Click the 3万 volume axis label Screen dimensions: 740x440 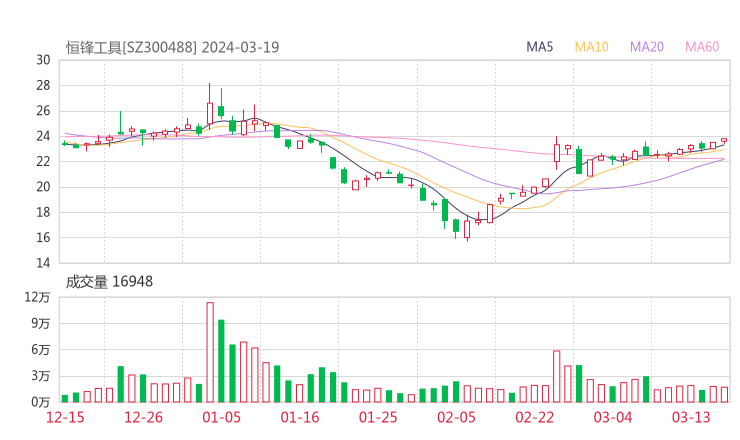coord(41,376)
